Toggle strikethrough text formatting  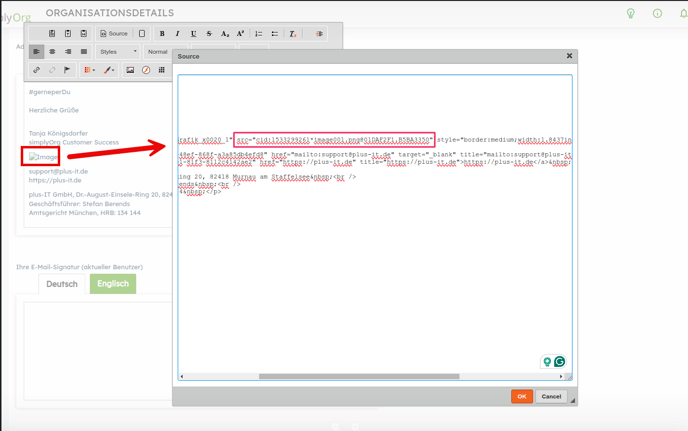[x=209, y=34]
